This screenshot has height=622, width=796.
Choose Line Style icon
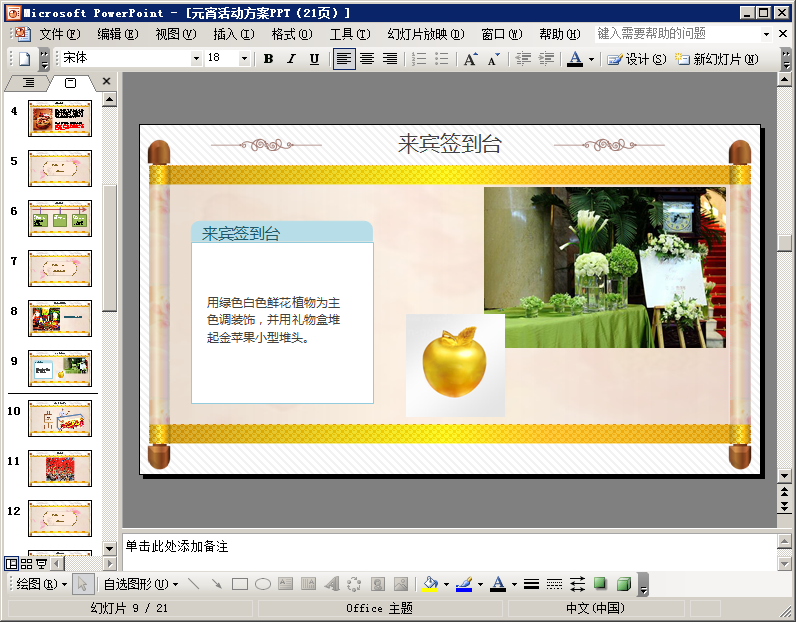pos(531,584)
